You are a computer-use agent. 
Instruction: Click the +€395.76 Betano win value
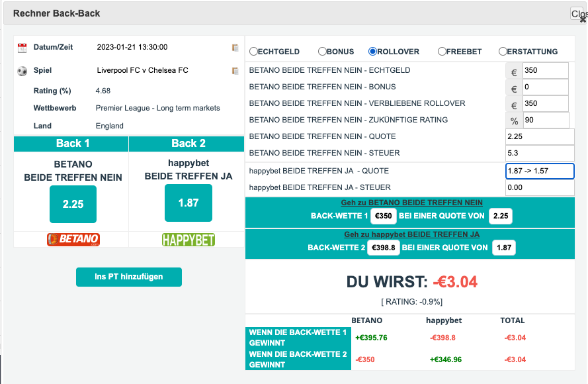pos(371,338)
